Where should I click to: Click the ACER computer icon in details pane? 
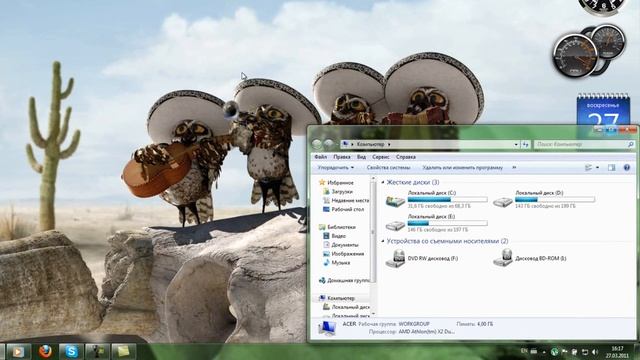point(327,328)
